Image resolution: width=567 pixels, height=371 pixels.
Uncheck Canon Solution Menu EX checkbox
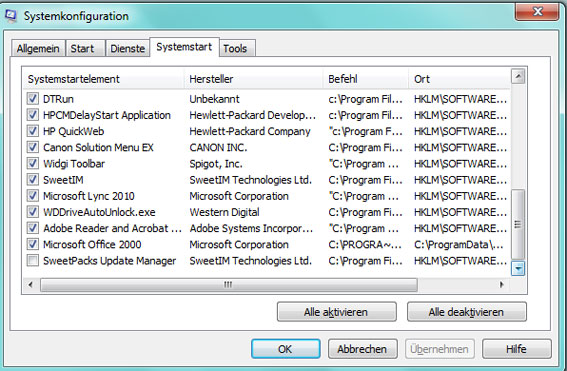33,147
